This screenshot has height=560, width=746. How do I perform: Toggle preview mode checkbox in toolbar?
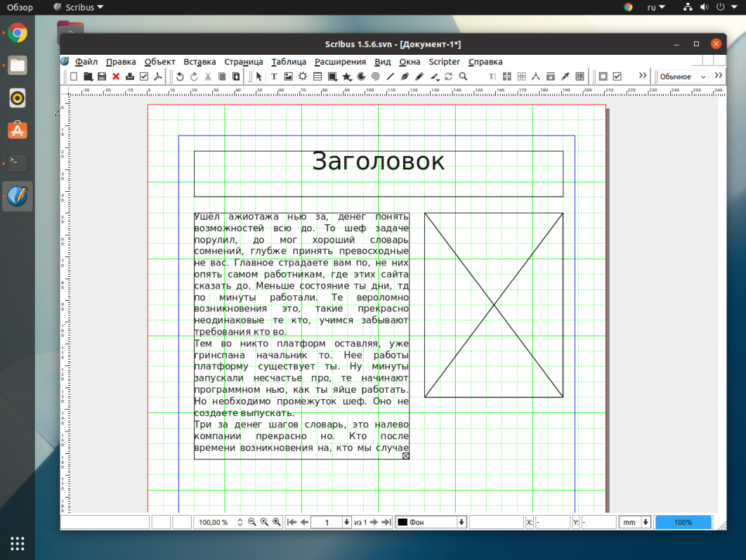tap(617, 77)
